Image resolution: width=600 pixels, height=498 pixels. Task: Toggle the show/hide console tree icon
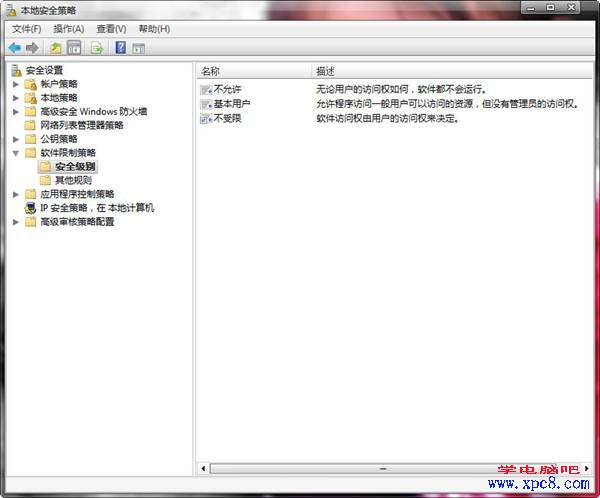coord(75,47)
